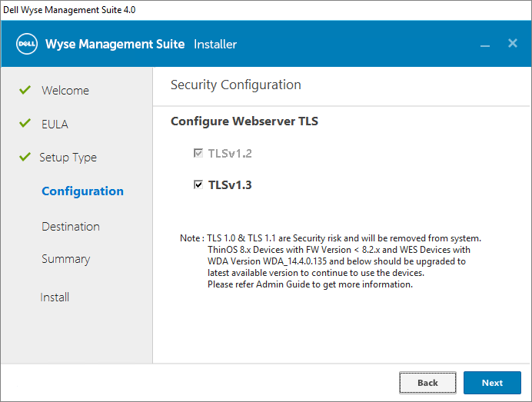Click the green checkmark beside Welcome

(x=25, y=90)
